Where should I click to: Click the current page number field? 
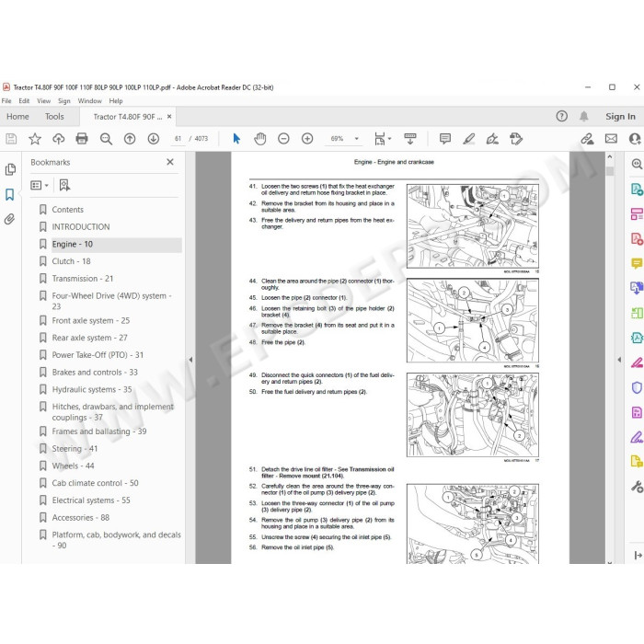coord(178,139)
